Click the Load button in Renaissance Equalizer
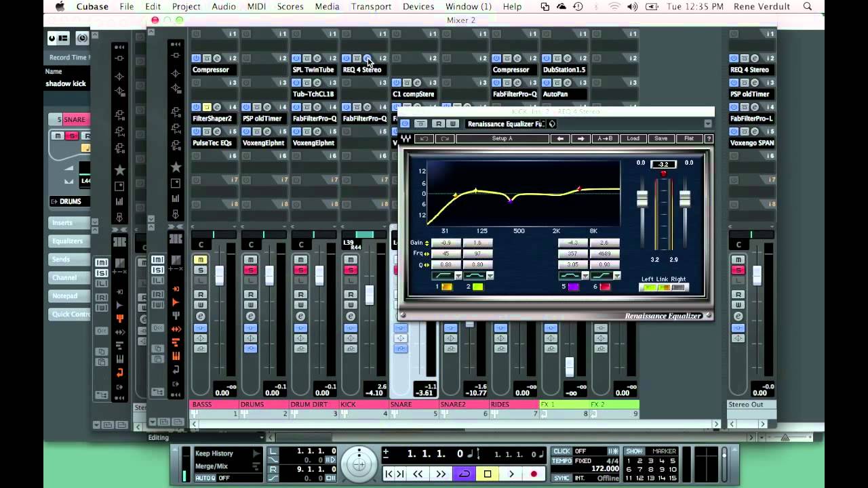Image resolution: width=868 pixels, height=488 pixels. click(633, 138)
